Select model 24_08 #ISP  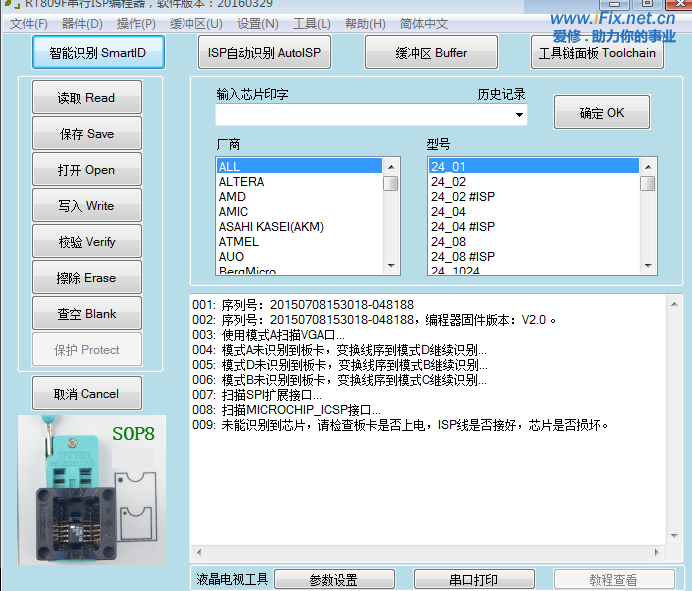(x=534, y=256)
